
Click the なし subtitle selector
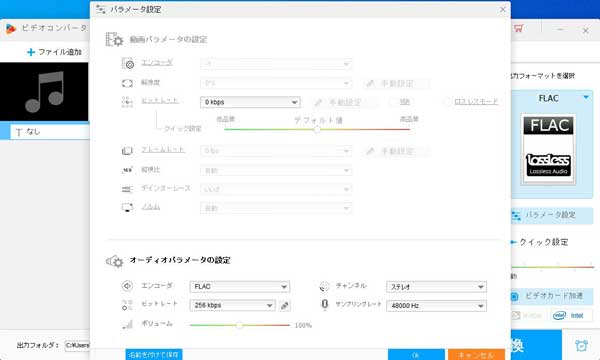[x=50, y=132]
